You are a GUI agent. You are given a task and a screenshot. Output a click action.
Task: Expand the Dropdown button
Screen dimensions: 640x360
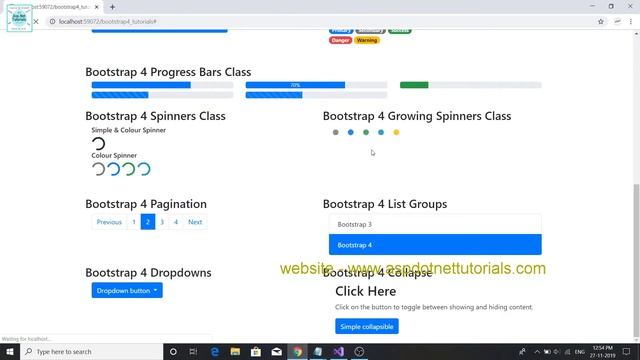pos(127,290)
